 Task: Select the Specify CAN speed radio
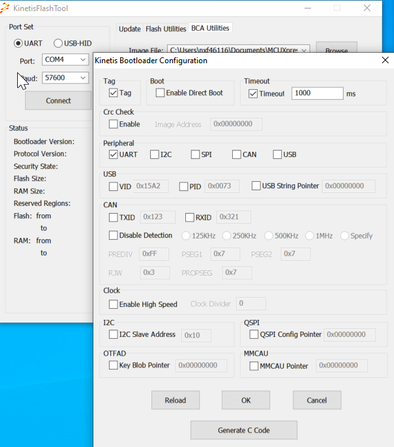tap(344, 236)
